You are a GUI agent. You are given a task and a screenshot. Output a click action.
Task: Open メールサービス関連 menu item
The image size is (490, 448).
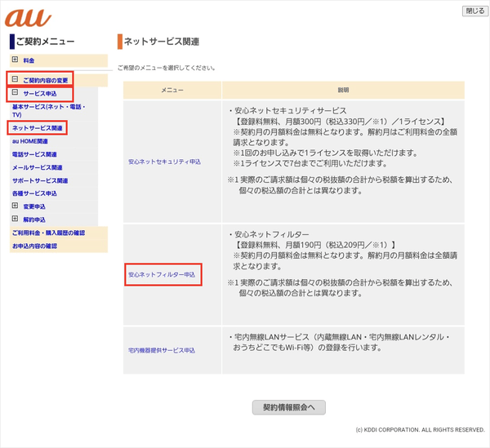tap(37, 167)
